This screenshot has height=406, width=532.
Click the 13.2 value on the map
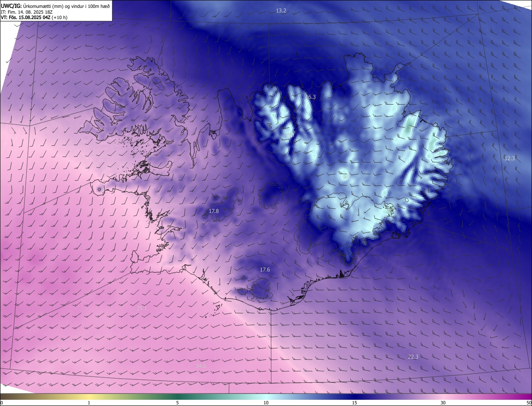coord(281,10)
